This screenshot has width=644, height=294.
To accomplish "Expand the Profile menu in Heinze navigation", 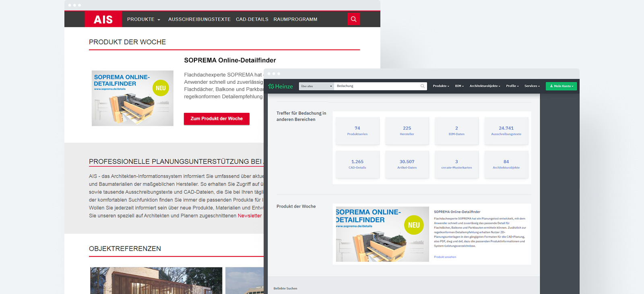I will 512,86.
